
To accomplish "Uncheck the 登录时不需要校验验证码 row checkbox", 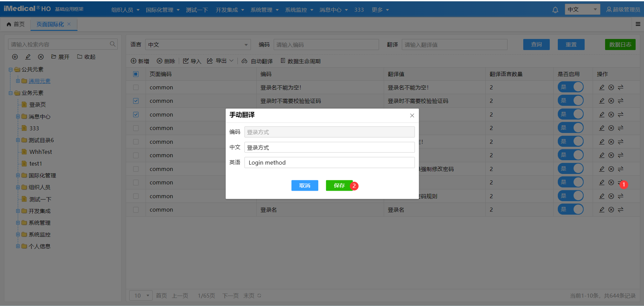I will pyautogui.click(x=136, y=101).
